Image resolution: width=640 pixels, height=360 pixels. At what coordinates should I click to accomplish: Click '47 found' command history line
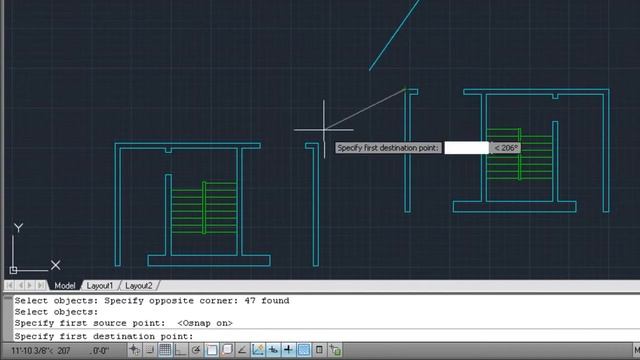tap(152, 301)
